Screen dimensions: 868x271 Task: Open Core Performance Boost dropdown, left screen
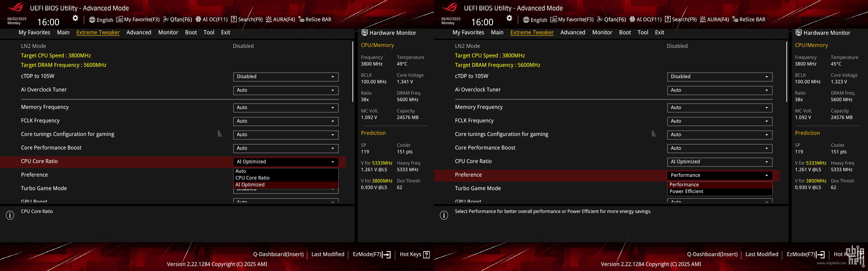286,148
